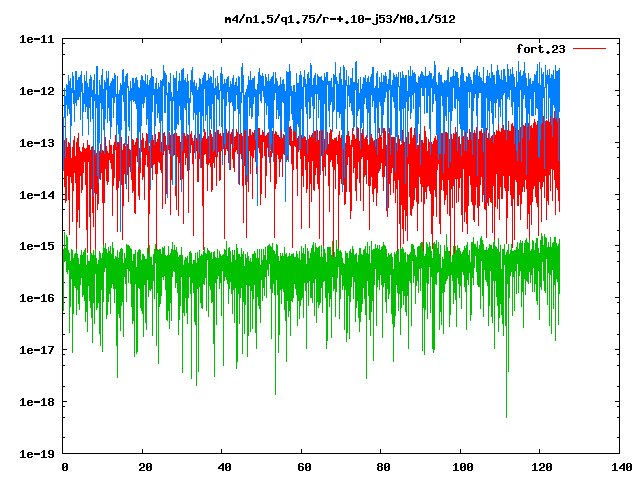
Task: Click x-axis label 100
Action: pos(463,467)
